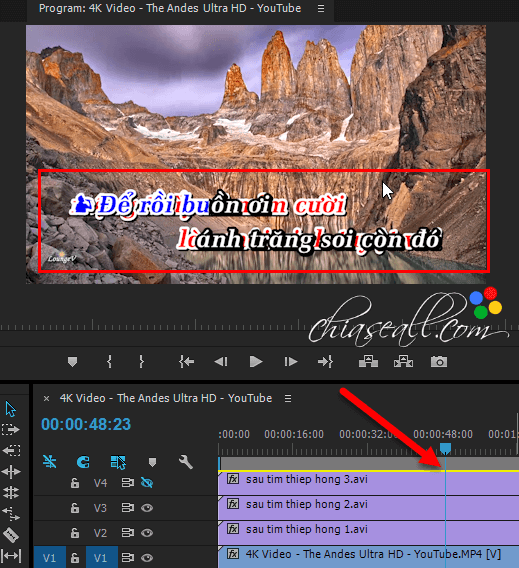The height and width of the screenshot is (568, 519).
Task: Select the Razor tool
Action: coord(11,535)
